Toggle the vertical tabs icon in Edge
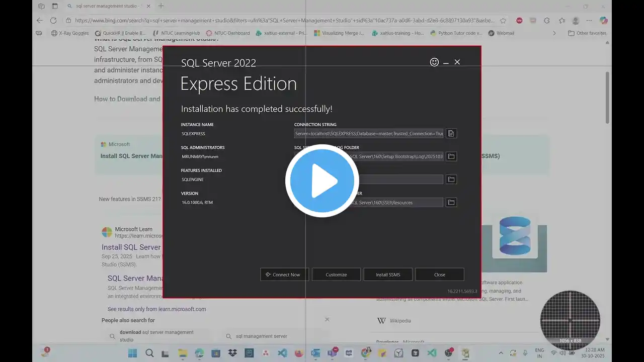Image resolution: width=644 pixels, height=362 pixels. click(x=55, y=6)
